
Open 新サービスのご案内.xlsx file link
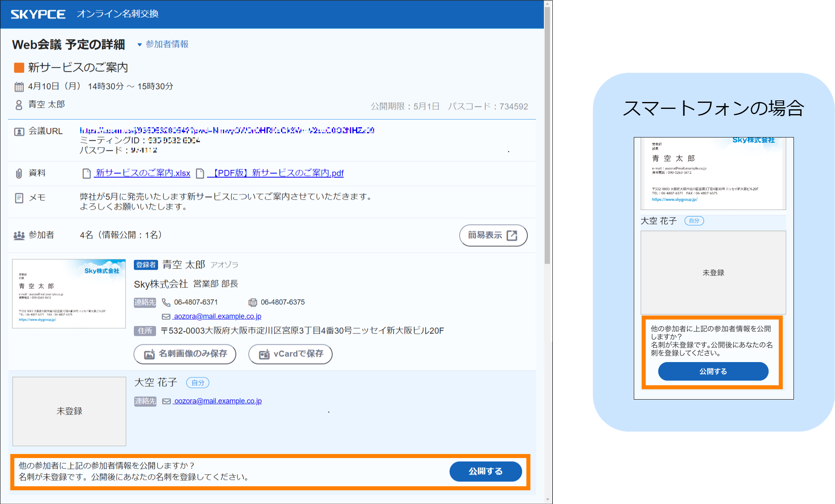pos(142,173)
